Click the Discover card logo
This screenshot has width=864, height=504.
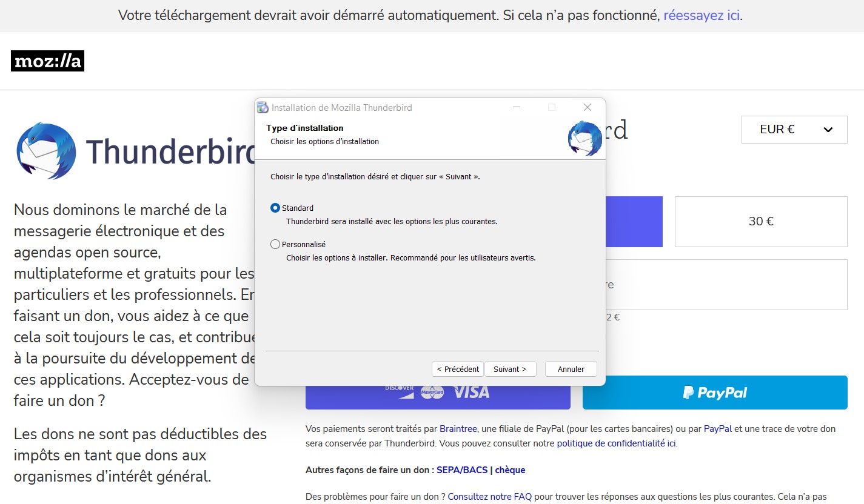pyautogui.click(x=399, y=388)
